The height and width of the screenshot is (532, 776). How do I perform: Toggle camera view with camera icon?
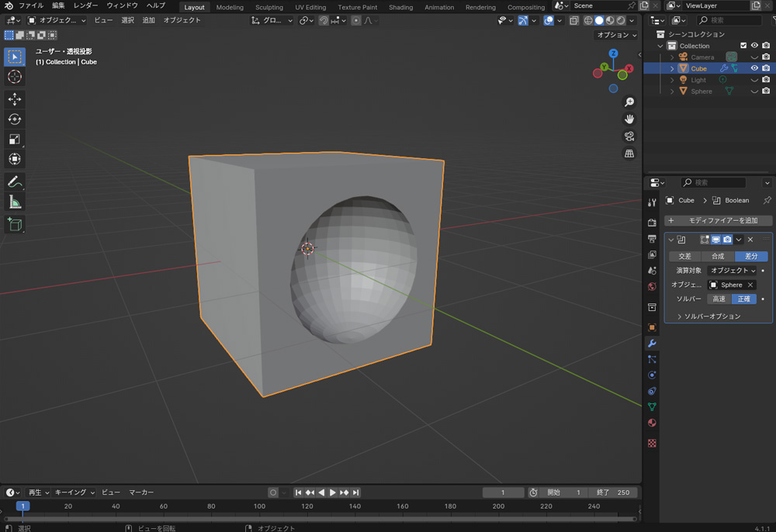629,136
